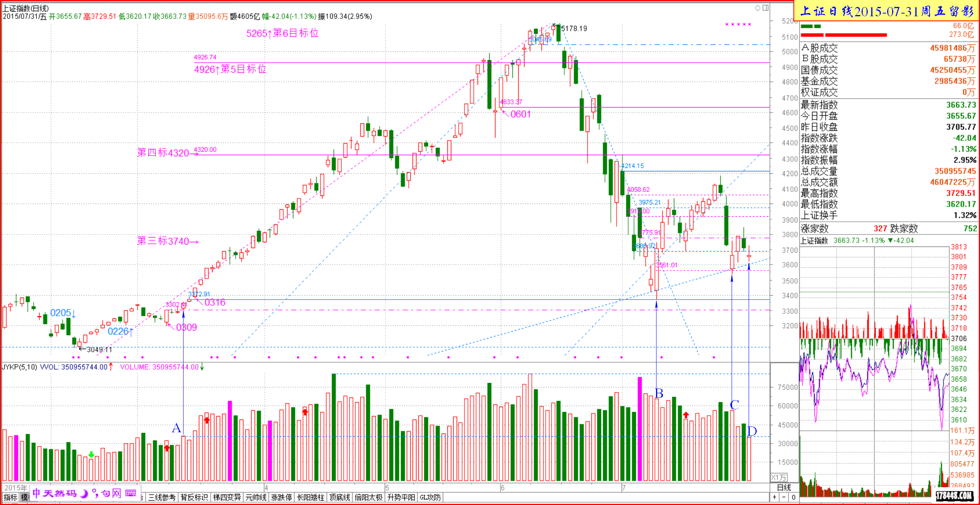Click the 中 language toggle on input bar
This screenshot has width=980, height=505.
pos(36,493)
